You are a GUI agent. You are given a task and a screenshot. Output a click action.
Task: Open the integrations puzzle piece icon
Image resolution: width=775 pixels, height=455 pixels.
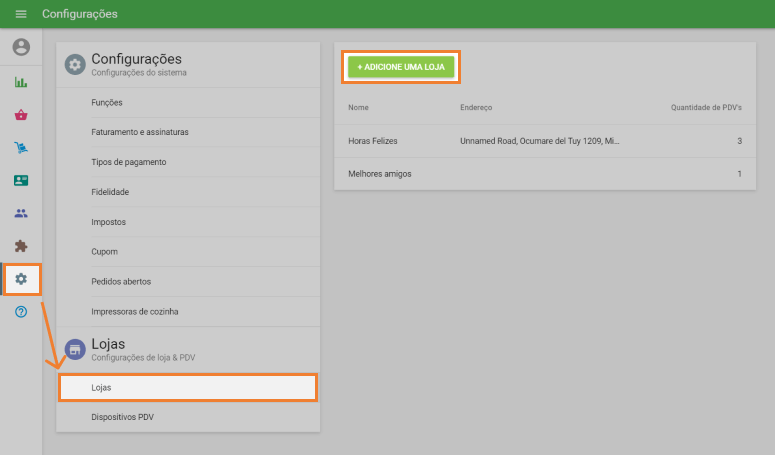[x=21, y=246]
